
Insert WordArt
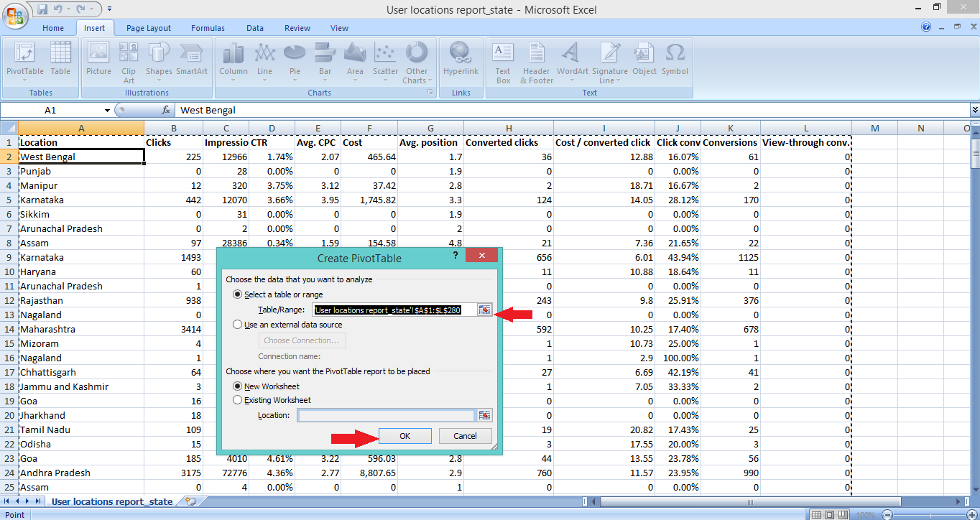tap(573, 60)
